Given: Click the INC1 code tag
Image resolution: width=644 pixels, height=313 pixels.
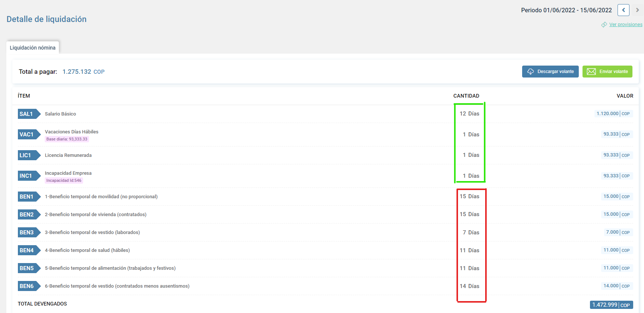Looking at the screenshot, I should [29, 176].
